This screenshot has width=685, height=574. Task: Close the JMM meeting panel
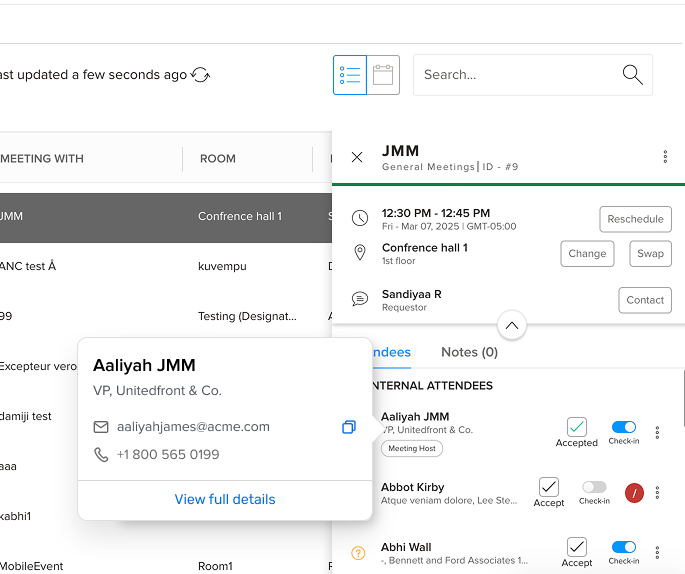(x=357, y=157)
